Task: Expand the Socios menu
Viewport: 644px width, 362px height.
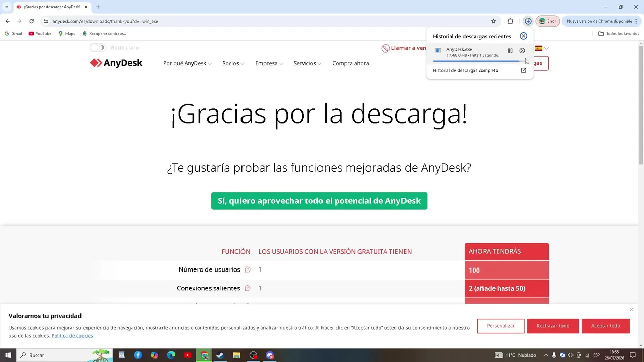Action: point(233,64)
